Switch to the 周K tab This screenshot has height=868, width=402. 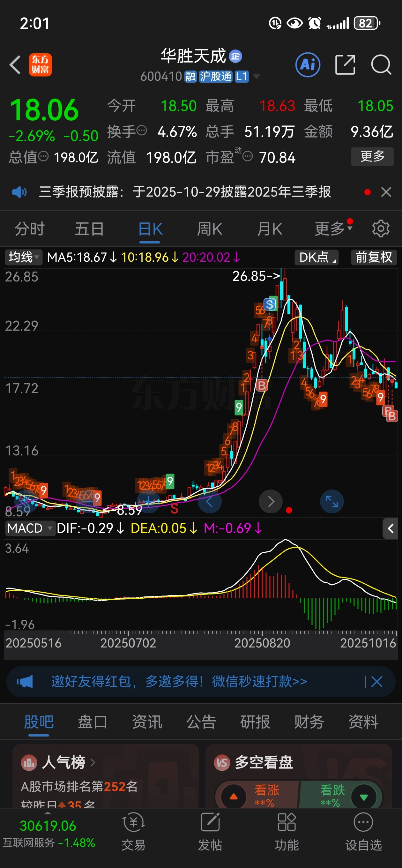coord(210,229)
